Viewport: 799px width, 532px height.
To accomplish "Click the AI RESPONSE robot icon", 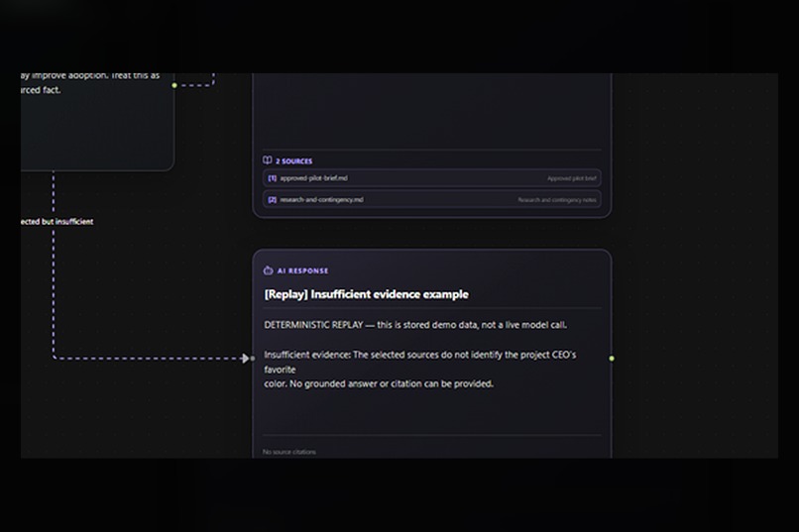I will 268,270.
